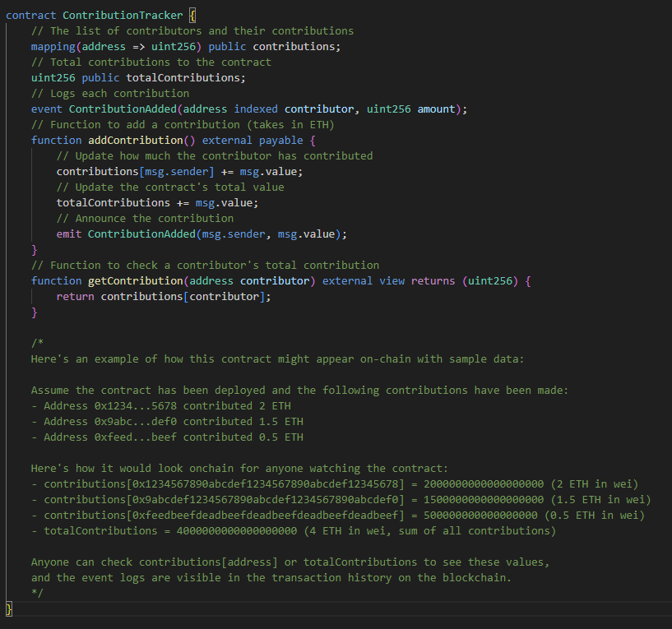Click the line 'Assume the contract has been deployed'
This screenshot has height=629, width=672.
click(x=299, y=391)
